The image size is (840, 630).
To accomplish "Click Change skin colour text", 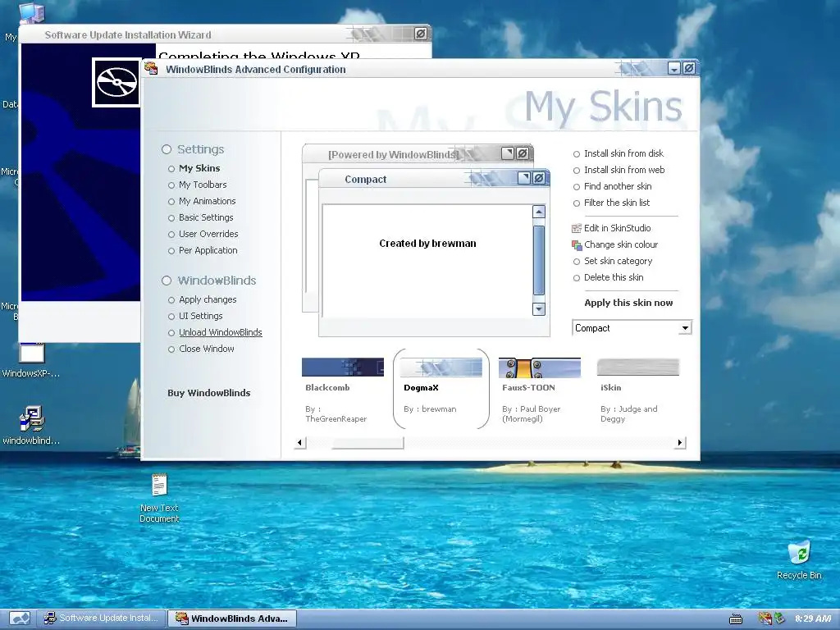I will tap(621, 244).
